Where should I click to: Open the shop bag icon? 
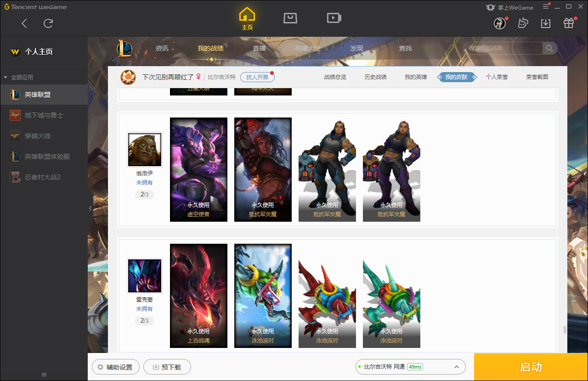(x=290, y=18)
